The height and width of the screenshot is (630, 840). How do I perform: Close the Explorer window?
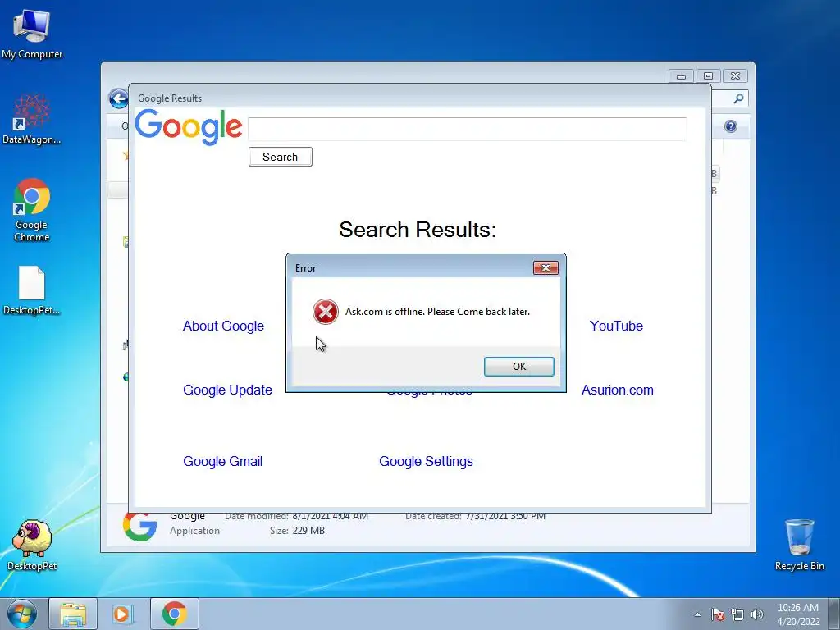(x=736, y=76)
